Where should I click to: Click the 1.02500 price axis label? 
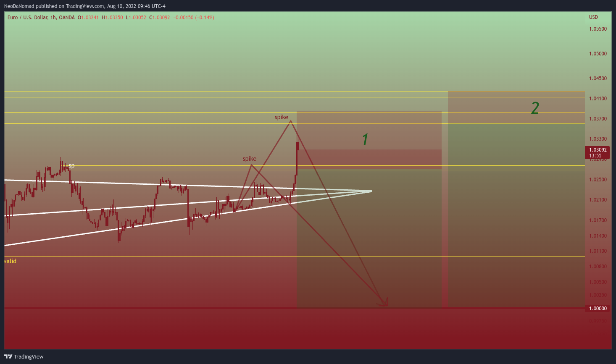[x=598, y=180]
